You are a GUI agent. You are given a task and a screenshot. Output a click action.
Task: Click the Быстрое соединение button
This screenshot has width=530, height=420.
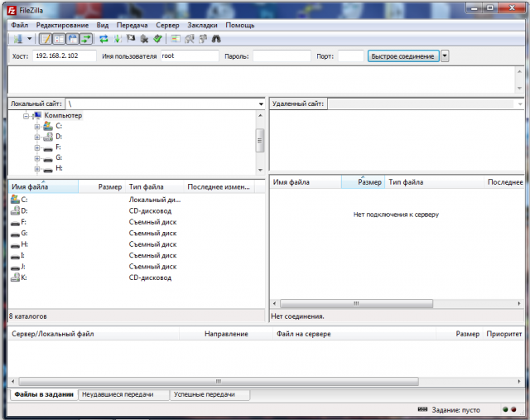point(403,56)
